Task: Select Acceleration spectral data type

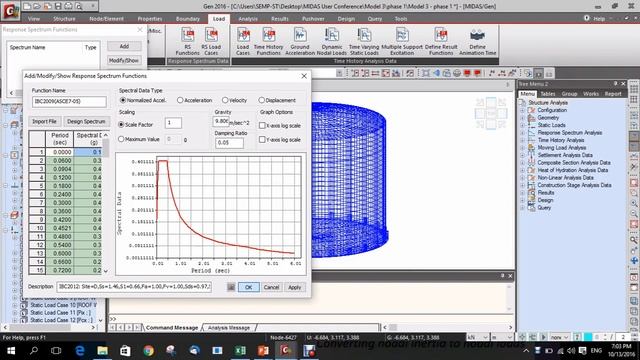Action: click(x=180, y=100)
